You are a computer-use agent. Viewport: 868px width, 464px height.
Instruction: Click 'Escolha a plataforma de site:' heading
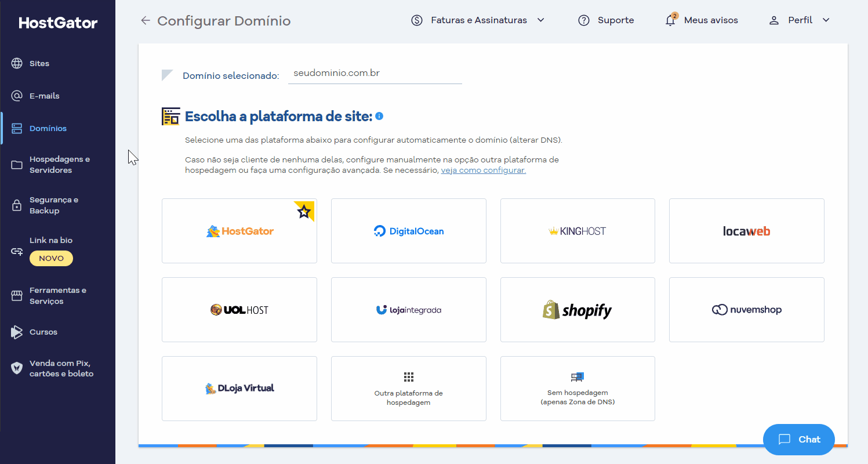(278, 117)
